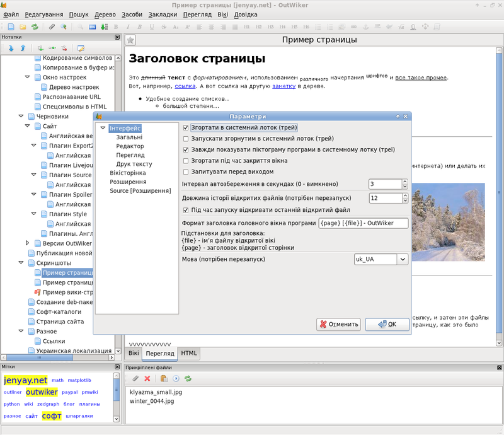Collapse the 'Скриншоты' tree branch

(x=21, y=263)
